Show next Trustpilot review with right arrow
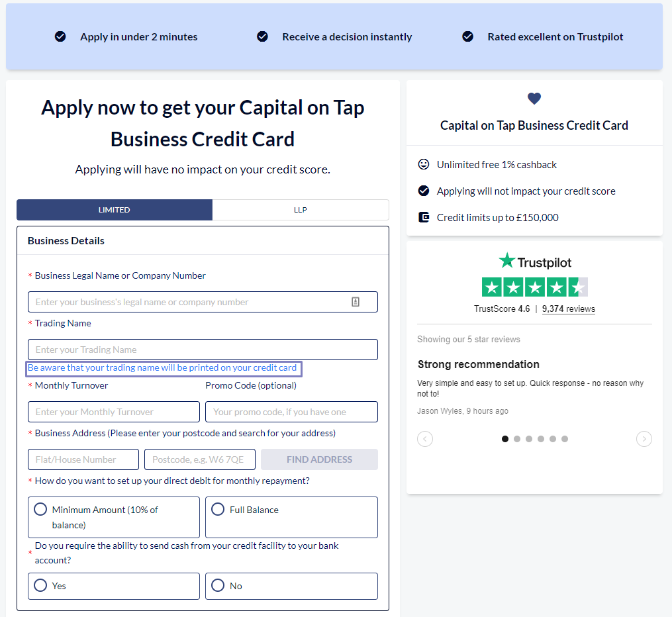 coord(644,439)
